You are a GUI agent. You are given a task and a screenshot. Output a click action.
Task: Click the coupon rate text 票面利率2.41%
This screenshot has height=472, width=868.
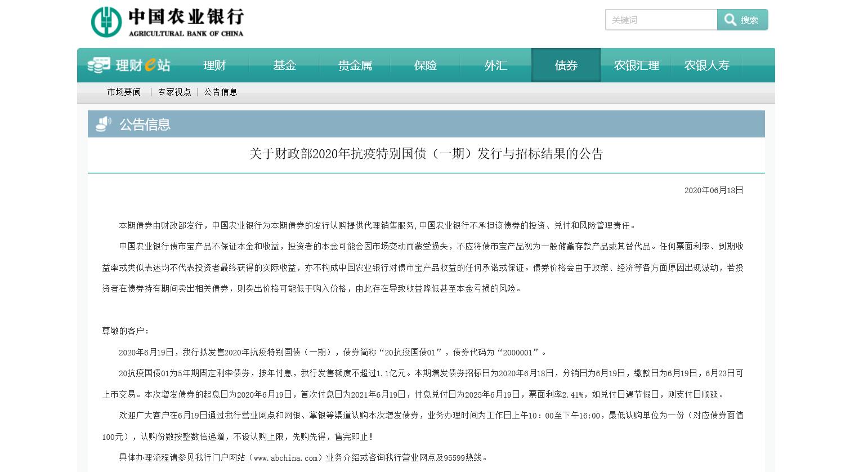[556, 394]
